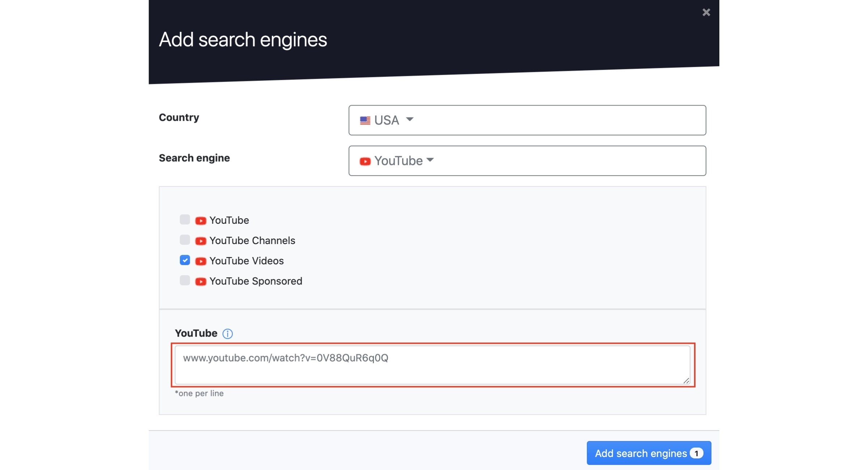Open the Search engine dropdown showing YouTube
The height and width of the screenshot is (470, 868).
(x=527, y=161)
